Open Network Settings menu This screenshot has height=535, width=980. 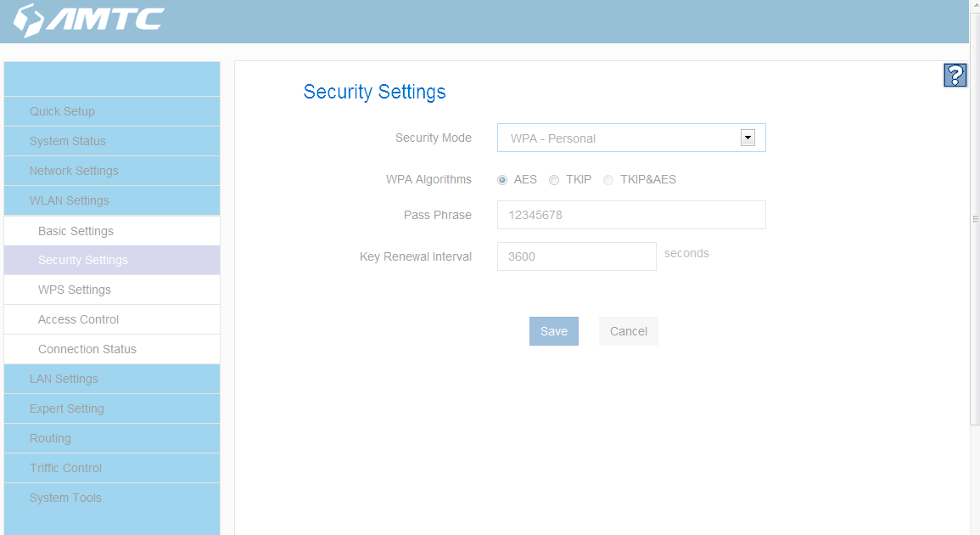(112, 171)
